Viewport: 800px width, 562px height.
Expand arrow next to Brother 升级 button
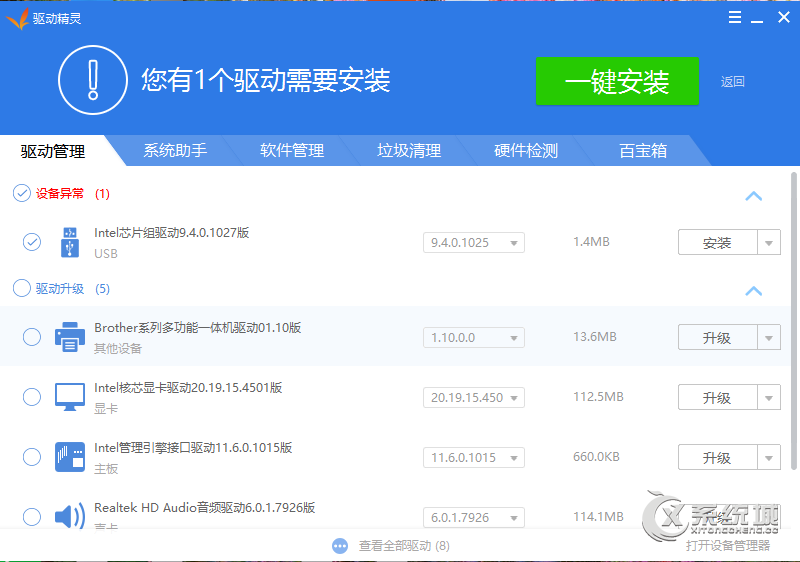pyautogui.click(x=769, y=338)
